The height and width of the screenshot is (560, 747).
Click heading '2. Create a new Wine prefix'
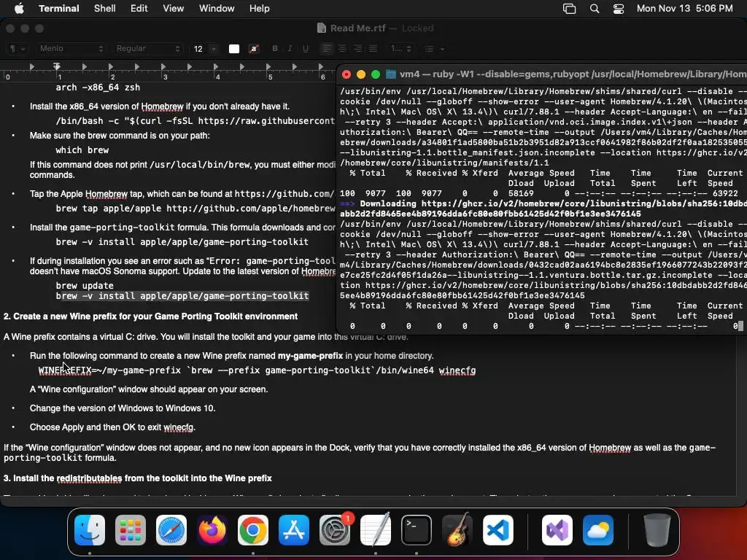click(x=150, y=316)
